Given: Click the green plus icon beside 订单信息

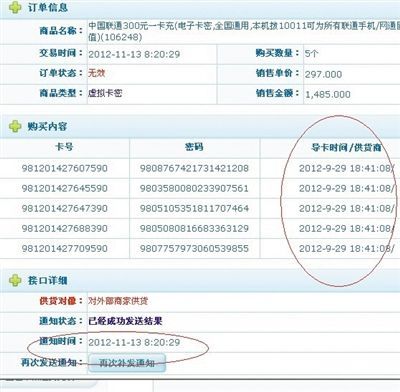Looking at the screenshot, I should point(15,7).
